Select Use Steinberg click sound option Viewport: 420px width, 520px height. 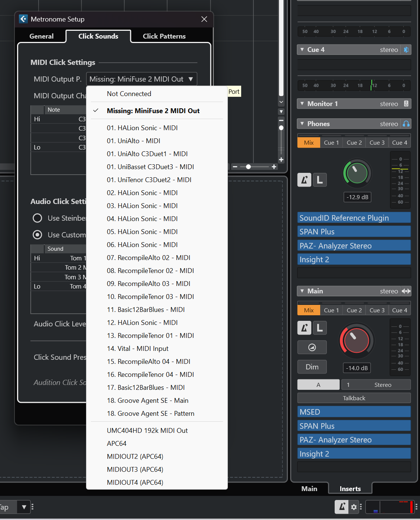pyautogui.click(x=37, y=218)
